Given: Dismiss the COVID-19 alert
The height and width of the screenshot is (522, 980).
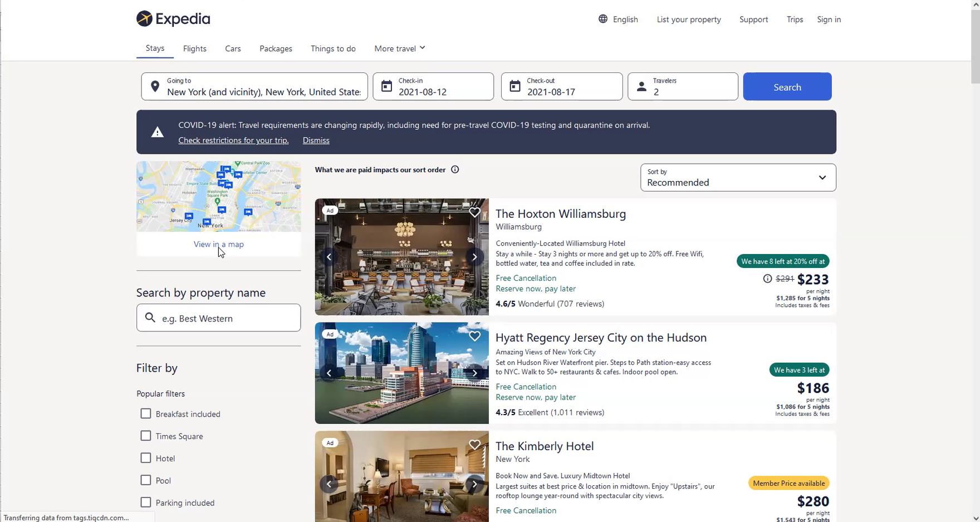Looking at the screenshot, I should pos(316,140).
